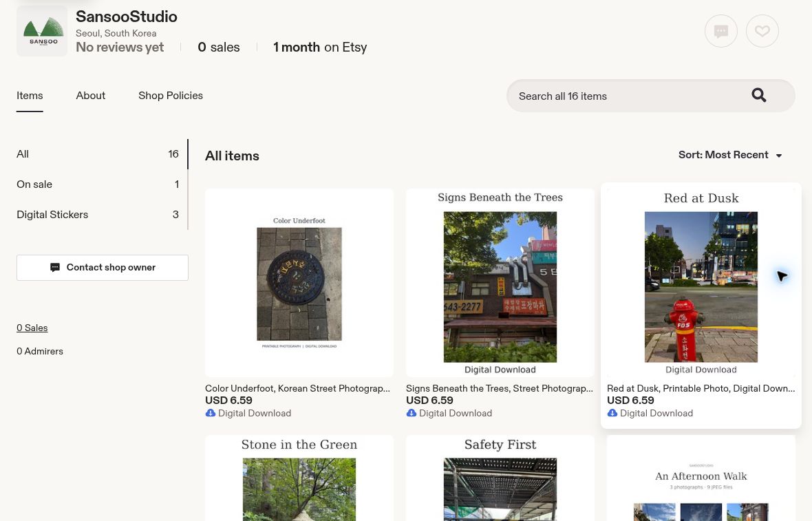Click the SansooStudio shop name heading

[127, 17]
